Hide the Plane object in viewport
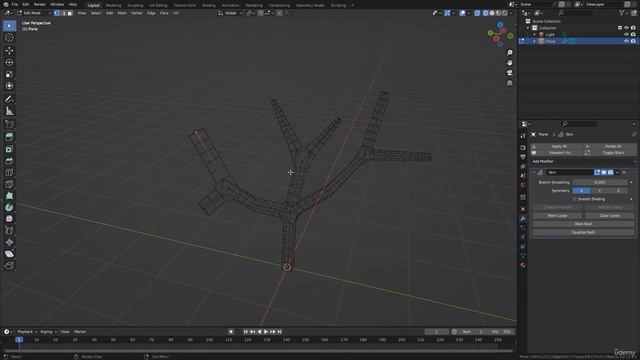The image size is (640, 360). click(626, 41)
